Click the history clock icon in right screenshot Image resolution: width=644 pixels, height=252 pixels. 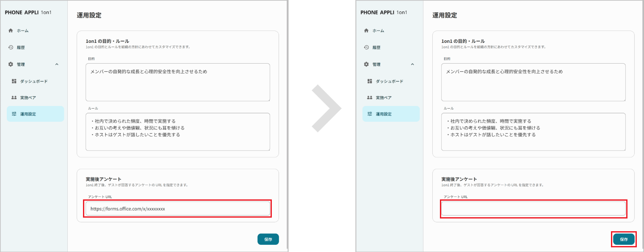[366, 48]
